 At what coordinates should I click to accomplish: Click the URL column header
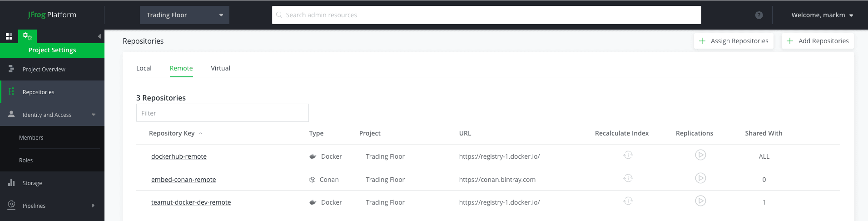coord(465,133)
